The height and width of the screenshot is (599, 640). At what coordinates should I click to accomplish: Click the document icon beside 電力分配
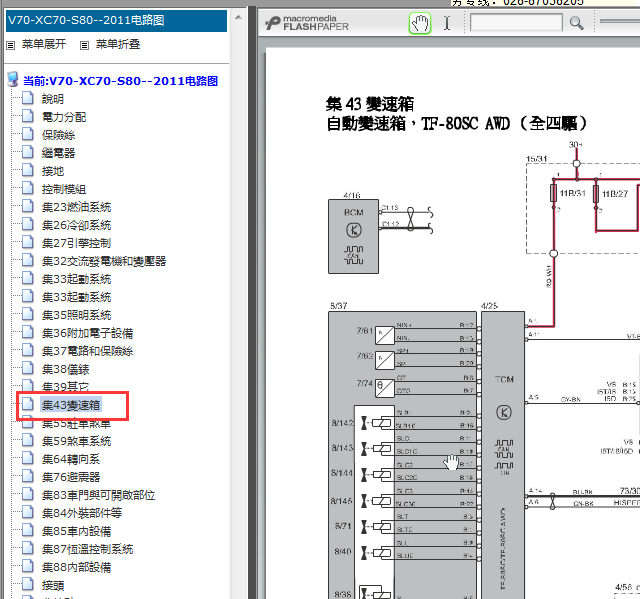pos(28,116)
